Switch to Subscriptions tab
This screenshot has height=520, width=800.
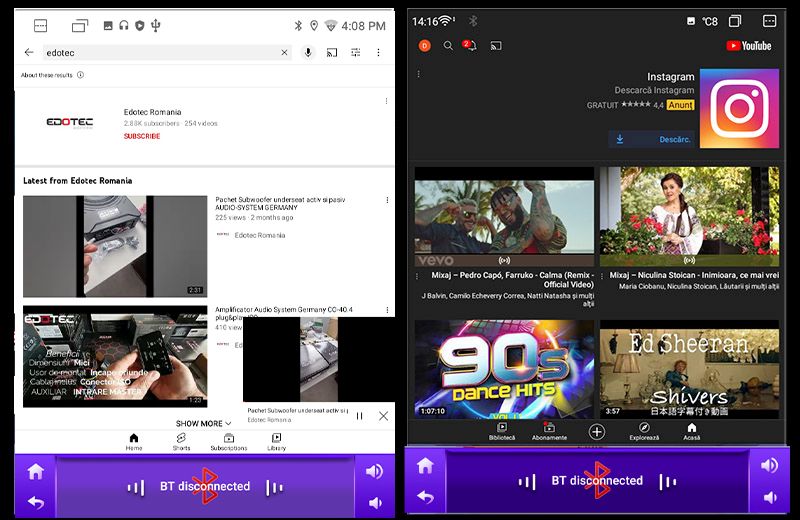229,441
